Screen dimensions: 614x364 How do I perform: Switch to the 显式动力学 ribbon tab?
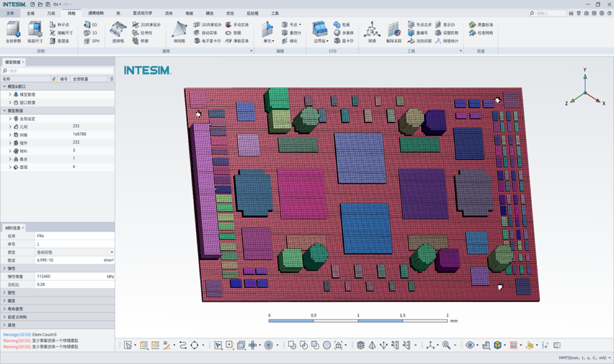143,13
